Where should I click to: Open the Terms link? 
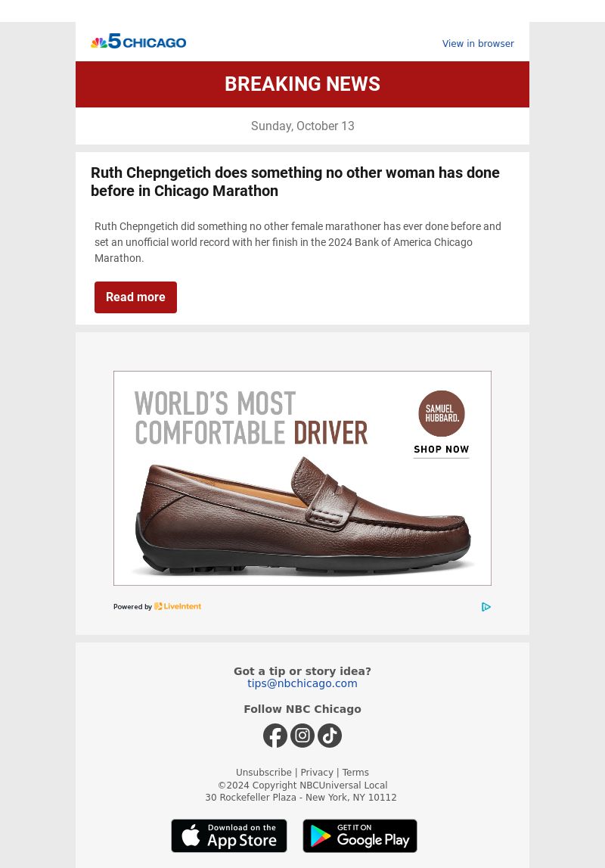[355, 772]
